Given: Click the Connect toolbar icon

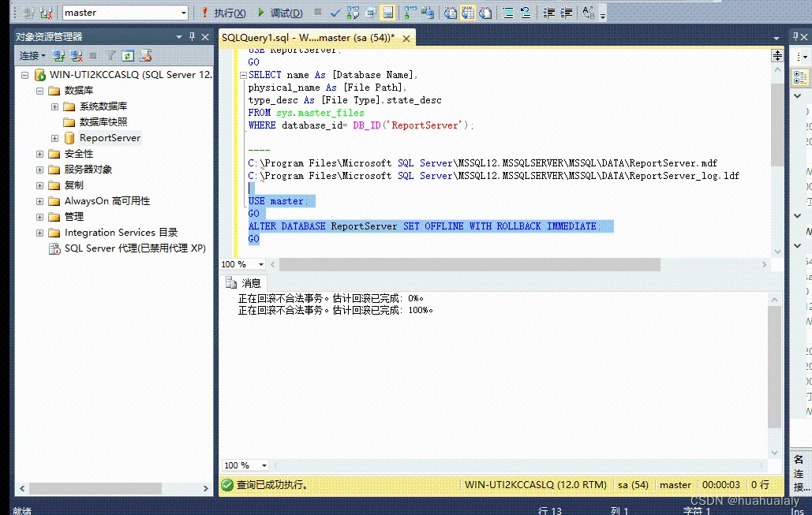Looking at the screenshot, I should pyautogui.click(x=28, y=13).
